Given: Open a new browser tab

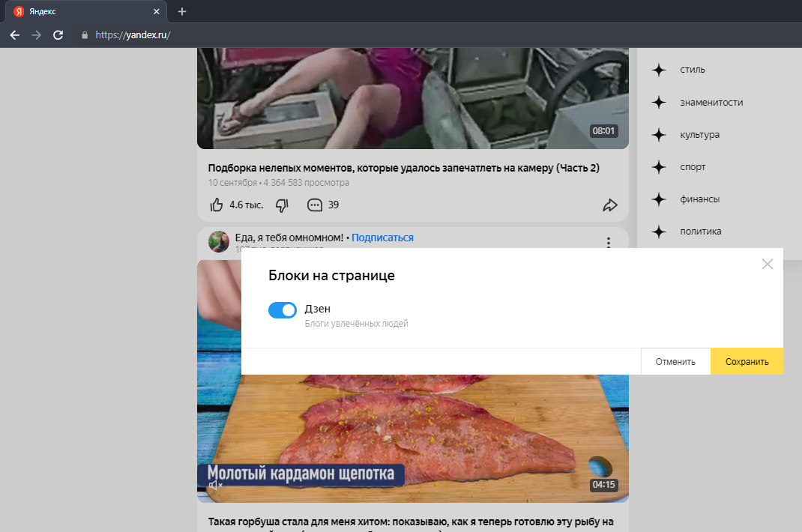Looking at the screenshot, I should coord(182,11).
